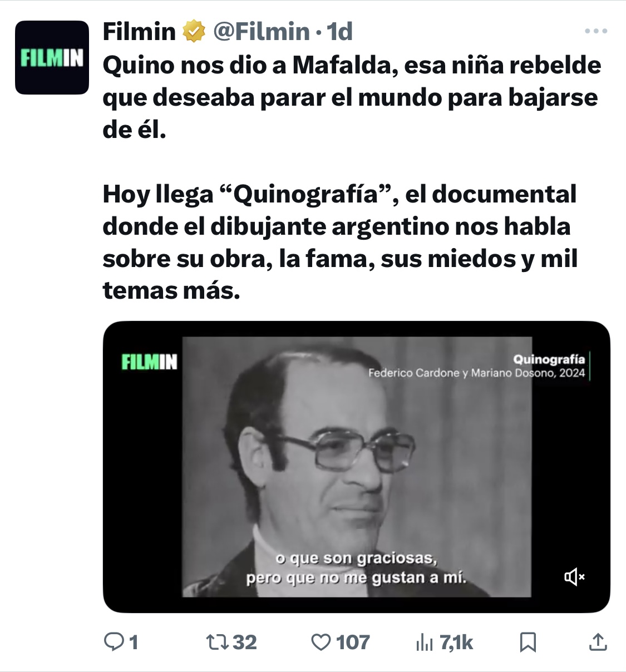Open the Filmin profile avatar
This screenshot has width=626, height=672.
(x=52, y=57)
